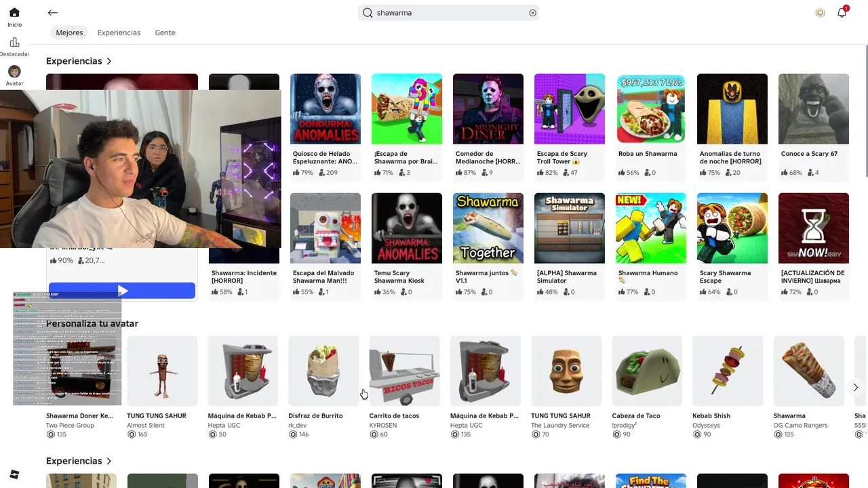Switch to the Gente tab
Viewport: 868px width, 488px height.
pos(165,33)
